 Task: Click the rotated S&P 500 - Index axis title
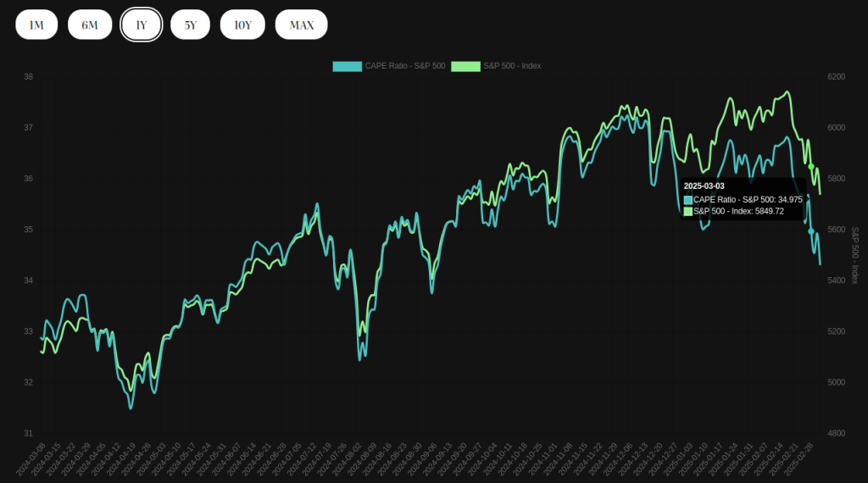854,255
